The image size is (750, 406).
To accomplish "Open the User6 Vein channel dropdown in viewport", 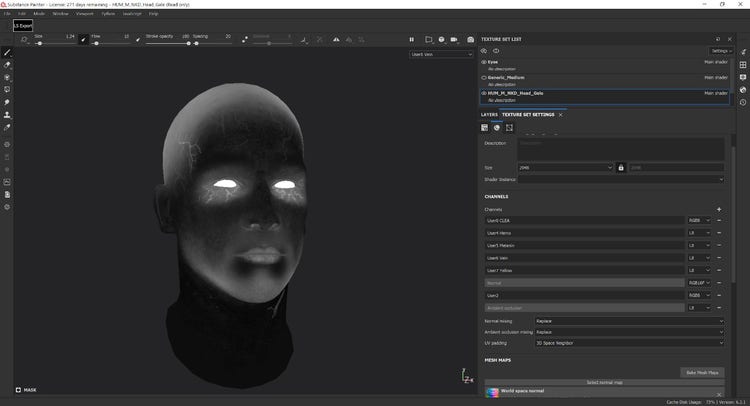I will point(440,55).
